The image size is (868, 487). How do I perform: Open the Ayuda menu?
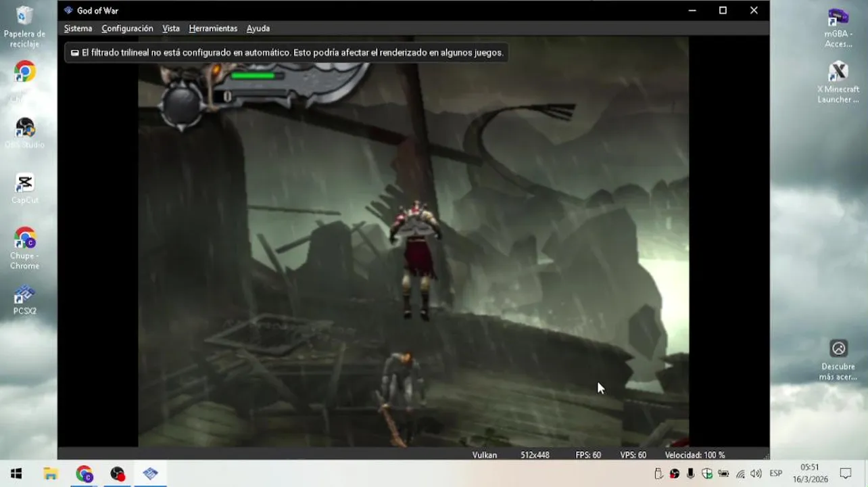coord(258,28)
